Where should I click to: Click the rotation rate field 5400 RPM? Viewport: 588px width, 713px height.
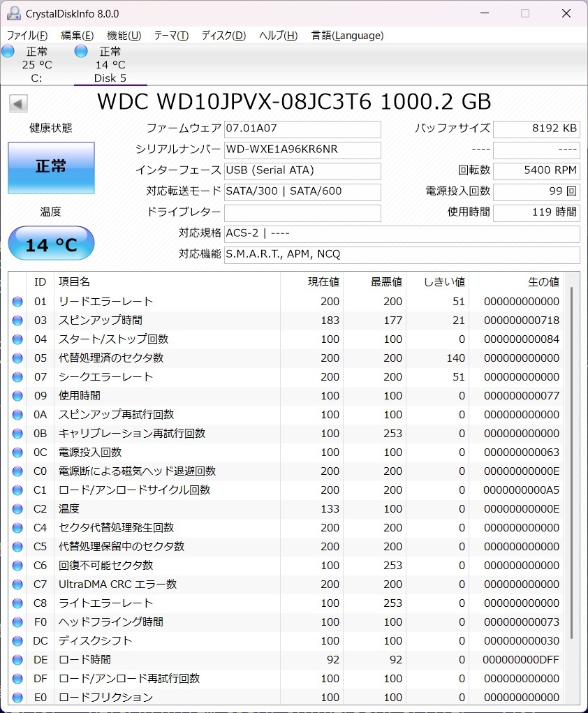536,170
